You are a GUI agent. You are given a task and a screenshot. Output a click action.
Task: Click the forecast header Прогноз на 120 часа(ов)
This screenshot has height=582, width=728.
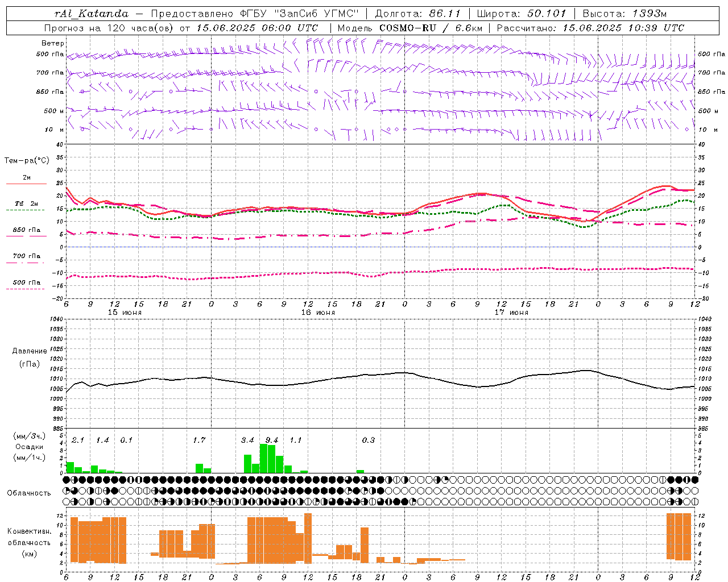tap(109, 28)
